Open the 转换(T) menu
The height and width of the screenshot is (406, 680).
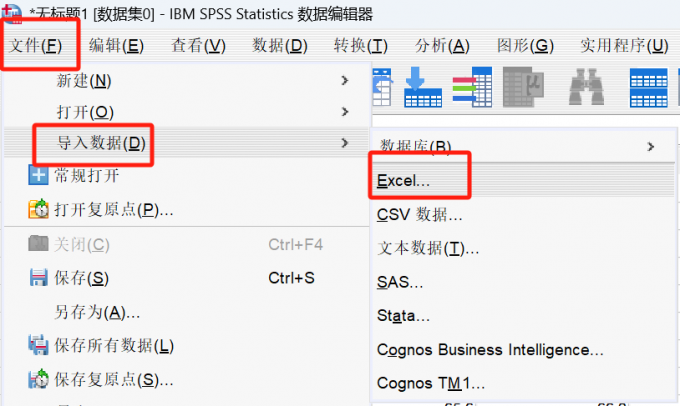361,45
